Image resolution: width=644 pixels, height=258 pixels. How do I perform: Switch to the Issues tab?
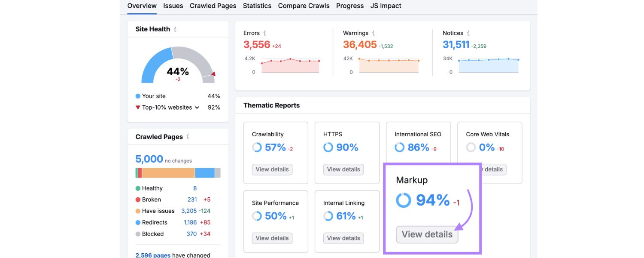coord(173,6)
